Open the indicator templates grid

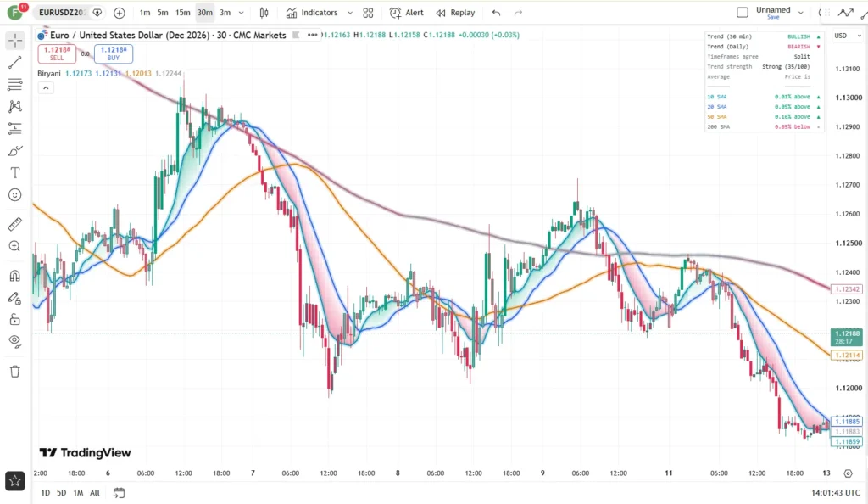coord(368,13)
